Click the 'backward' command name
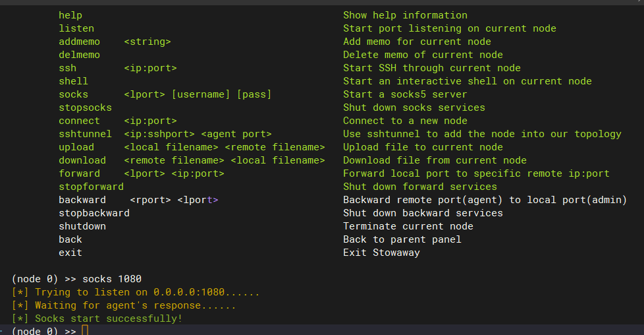 [x=82, y=200]
